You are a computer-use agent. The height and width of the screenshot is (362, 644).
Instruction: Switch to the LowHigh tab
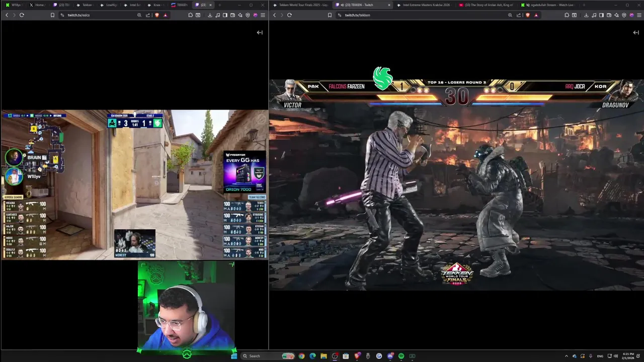109,5
